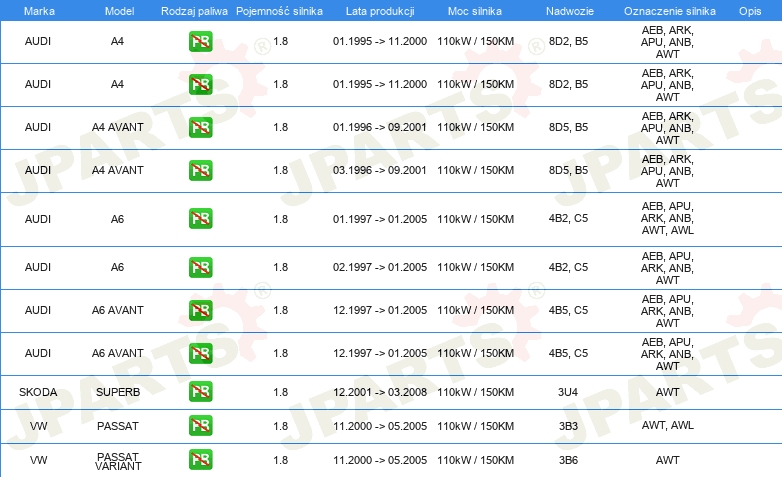Click 11.2000 -> 05.2005 cell in 3B6 row
The image size is (782, 477).
pyautogui.click(x=380, y=460)
